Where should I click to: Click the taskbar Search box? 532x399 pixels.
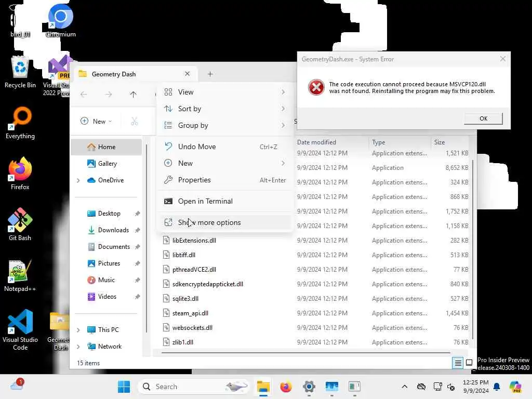click(x=193, y=387)
